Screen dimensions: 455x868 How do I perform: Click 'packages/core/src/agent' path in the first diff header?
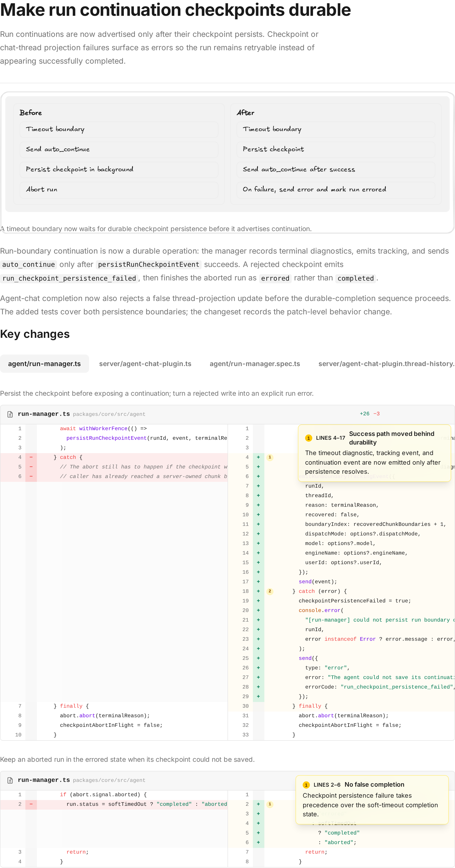[x=109, y=414]
